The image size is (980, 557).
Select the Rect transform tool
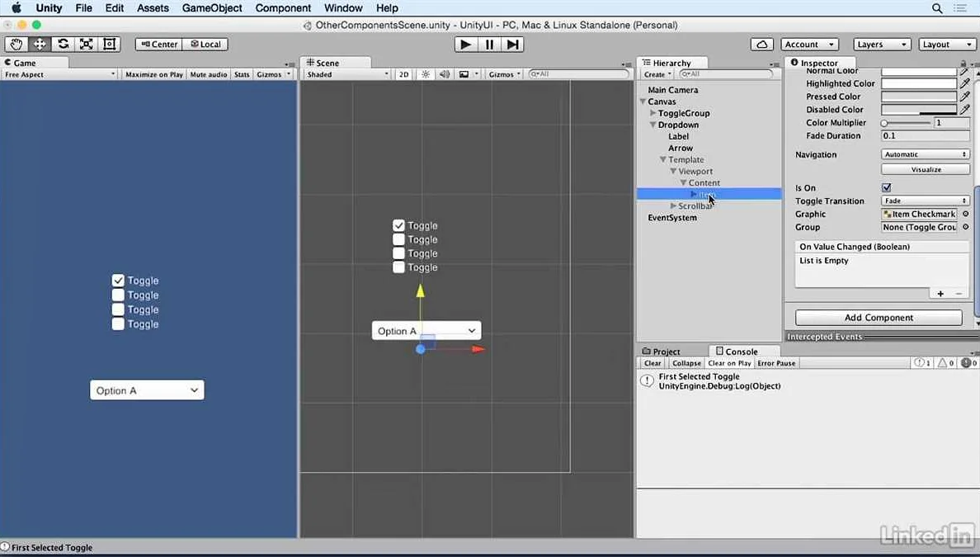click(109, 44)
